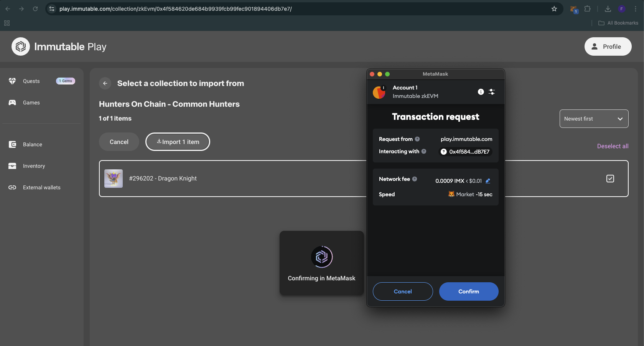Click the Quests gem icon
This screenshot has height=346, width=644.
pyautogui.click(x=12, y=81)
